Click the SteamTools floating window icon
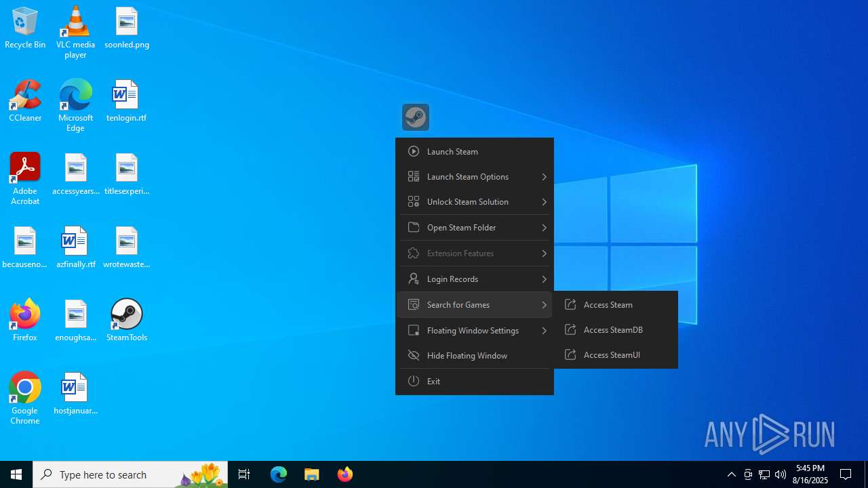868x488 pixels. click(x=416, y=117)
